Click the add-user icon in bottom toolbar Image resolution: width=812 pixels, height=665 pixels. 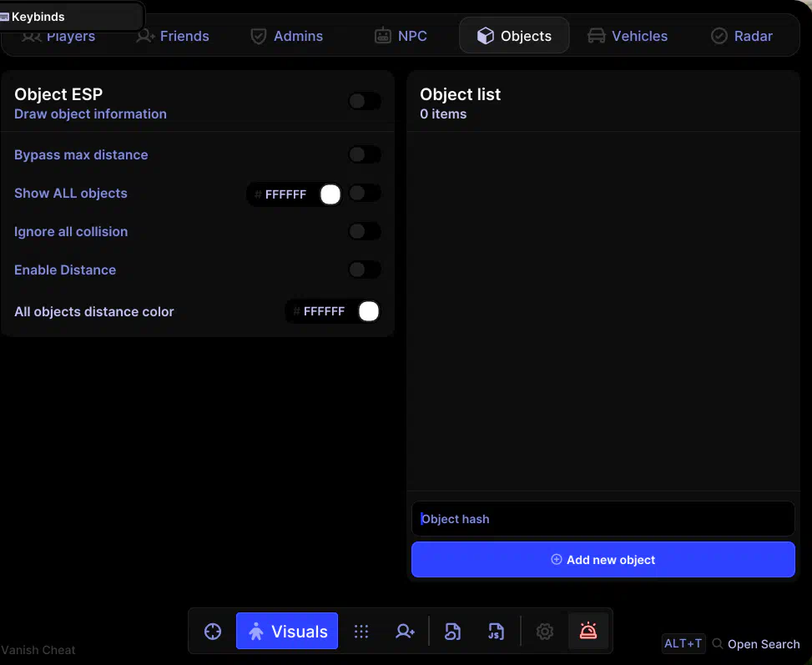click(406, 632)
